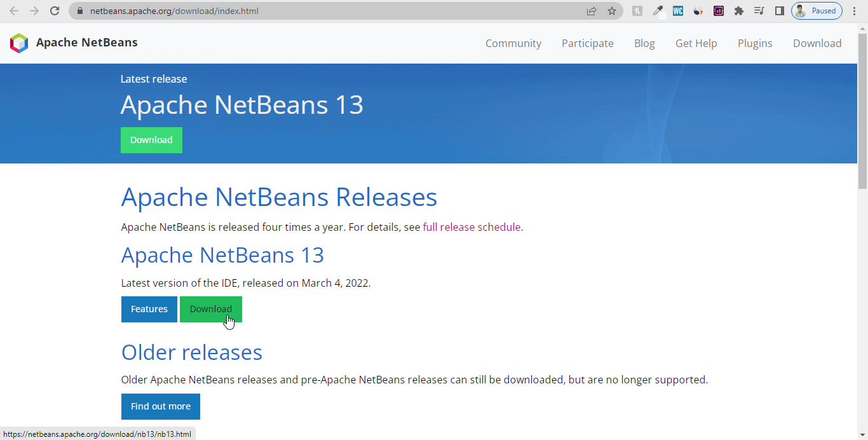This screenshot has width=868, height=440.
Task: Open the full release schedule link
Action: click(471, 227)
